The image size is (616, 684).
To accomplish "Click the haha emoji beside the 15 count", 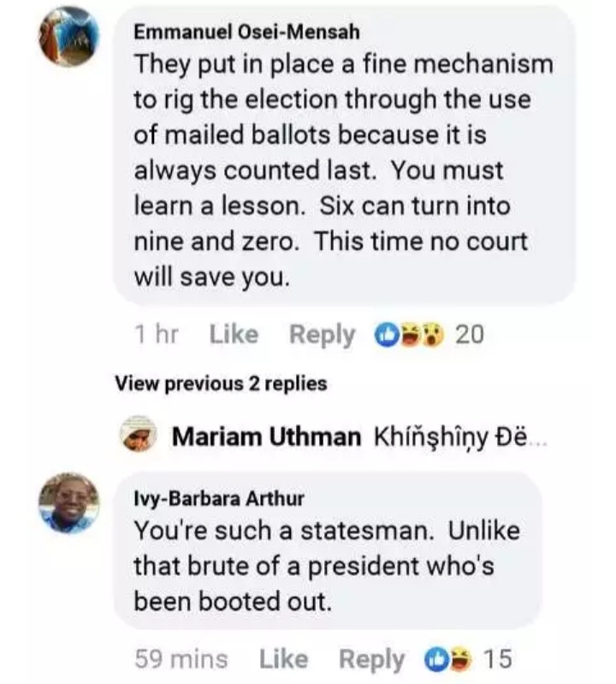I will 459,659.
